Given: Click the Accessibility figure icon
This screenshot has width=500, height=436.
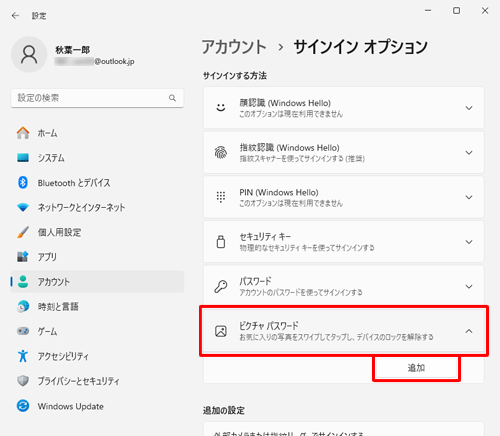Looking at the screenshot, I should pos(23,356).
